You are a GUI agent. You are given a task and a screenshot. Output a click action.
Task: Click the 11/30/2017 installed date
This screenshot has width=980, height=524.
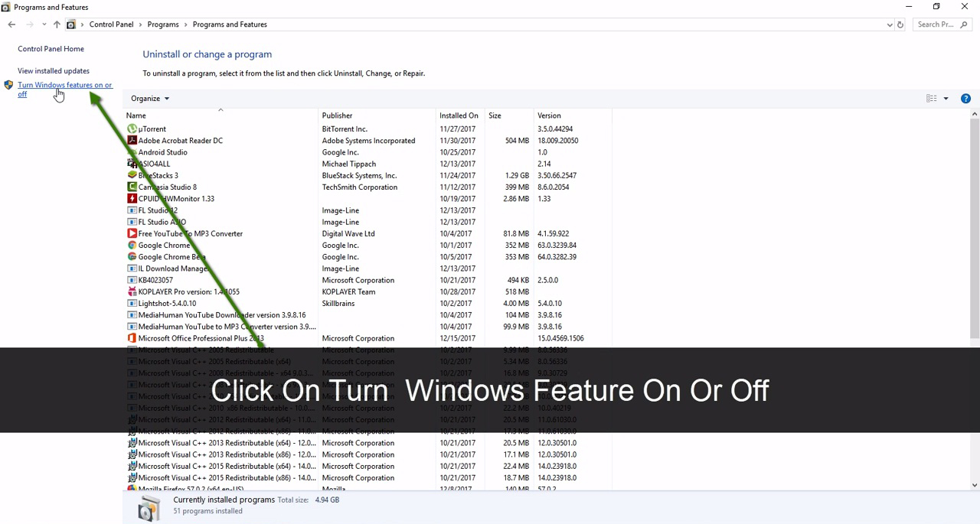[458, 141]
